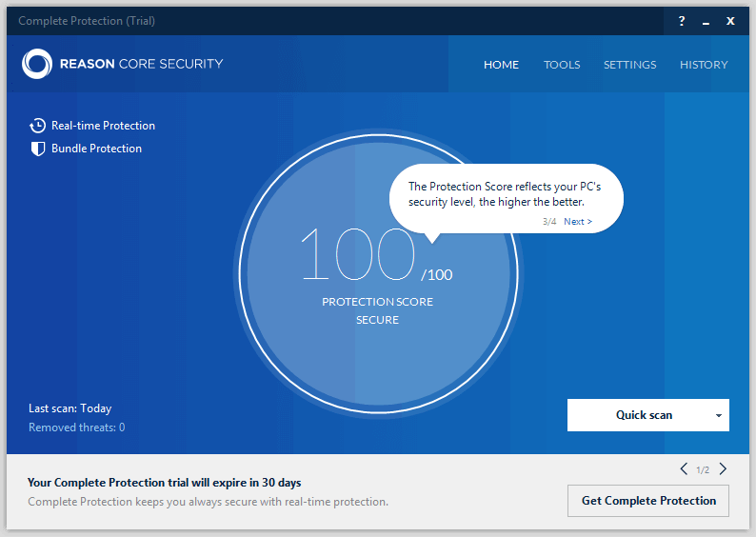Click the Reason Core Security logo icon
Image resolution: width=756 pixels, height=537 pixels.
click(37, 64)
